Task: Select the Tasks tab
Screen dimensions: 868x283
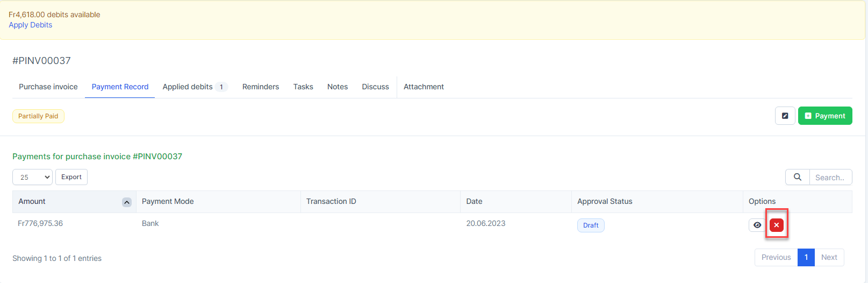Action: click(x=303, y=87)
